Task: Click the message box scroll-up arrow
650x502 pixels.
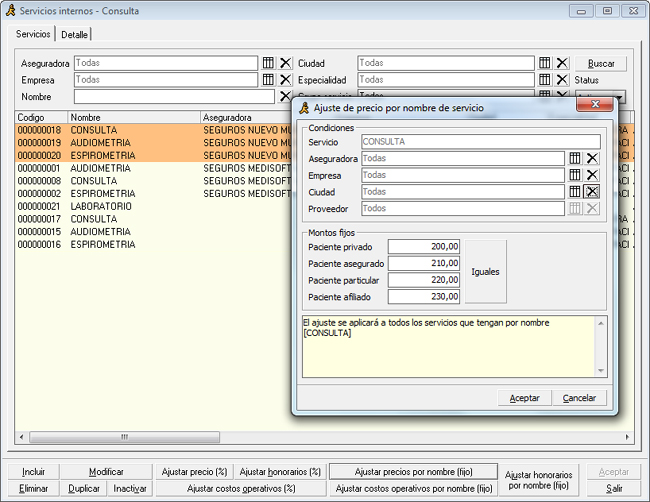Action: click(601, 323)
